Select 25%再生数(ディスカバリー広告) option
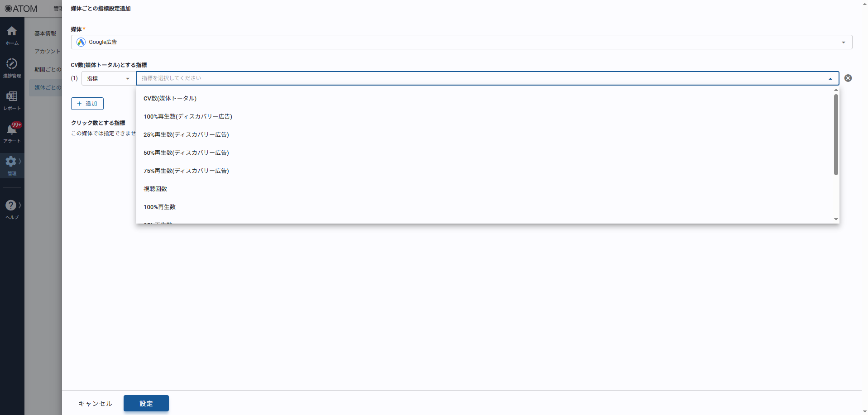The height and width of the screenshot is (415, 868). click(x=186, y=134)
